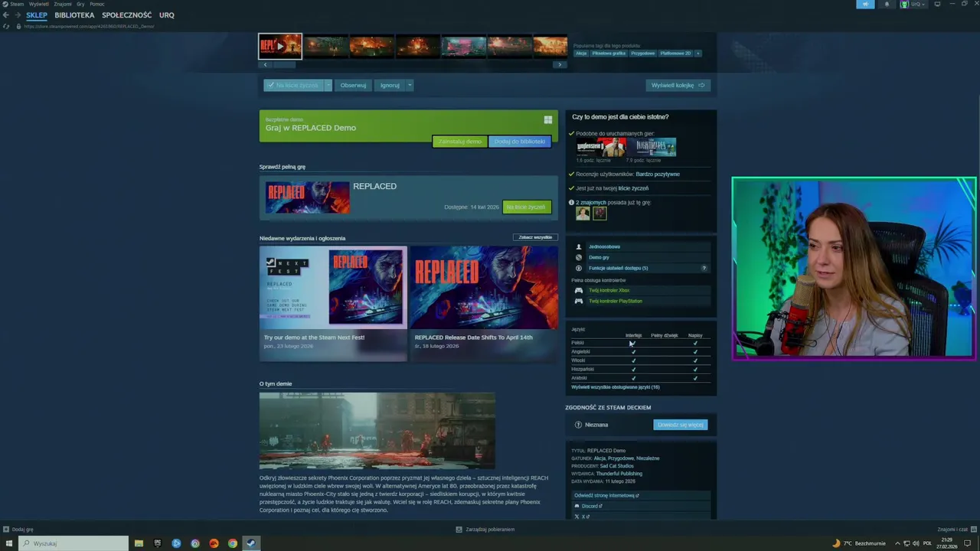Click Wyświetl kolejkę button

click(678, 85)
